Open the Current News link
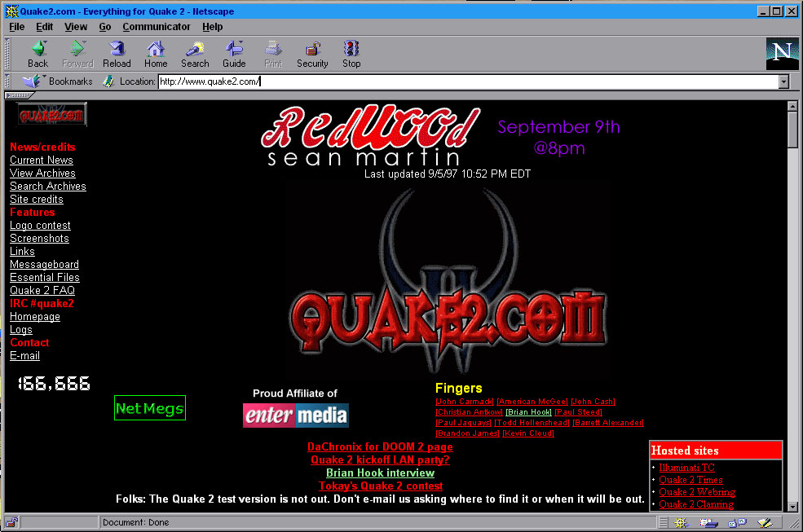The height and width of the screenshot is (532, 803). pyautogui.click(x=42, y=160)
